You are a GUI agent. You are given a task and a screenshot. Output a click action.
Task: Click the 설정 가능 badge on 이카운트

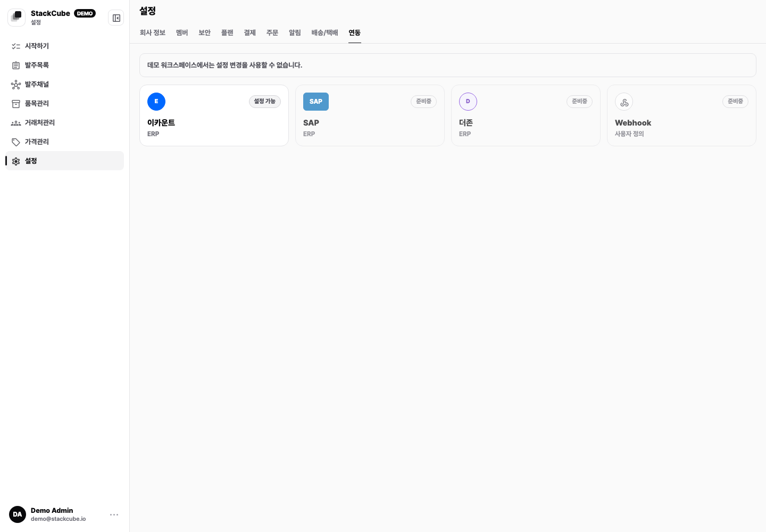[x=265, y=102]
